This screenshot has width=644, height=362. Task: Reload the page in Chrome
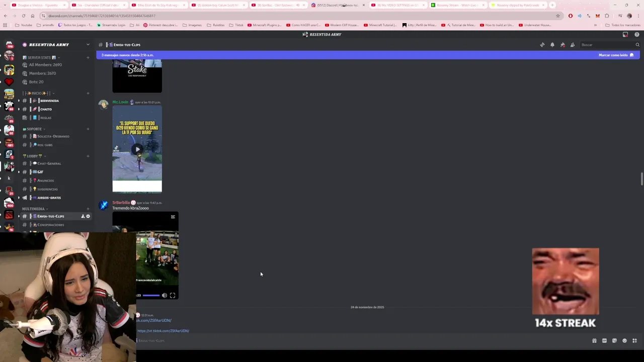(x=23, y=16)
